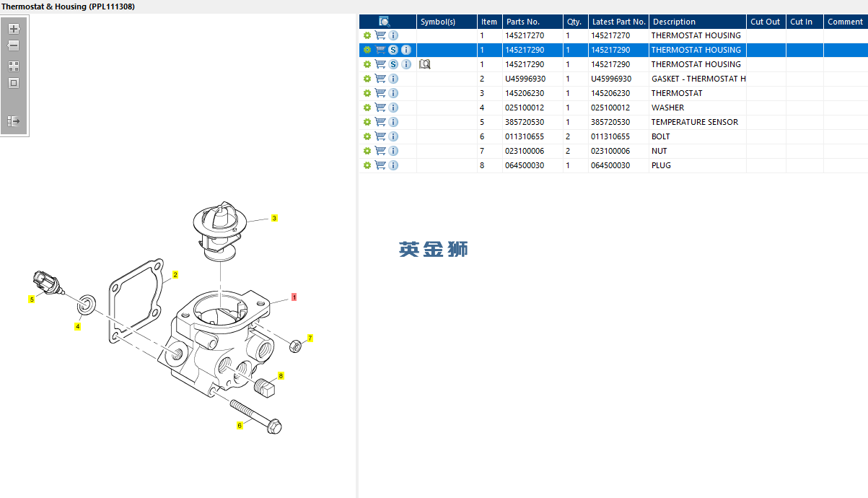This screenshot has width=868, height=498.
Task: Click the list-with-arrow icon in diagram toolbar
Action: [14, 121]
